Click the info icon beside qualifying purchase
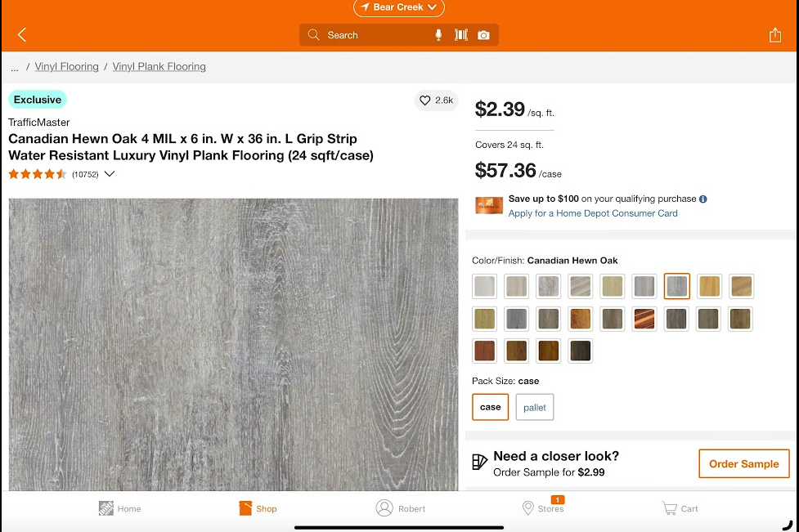The image size is (799, 532). [703, 199]
